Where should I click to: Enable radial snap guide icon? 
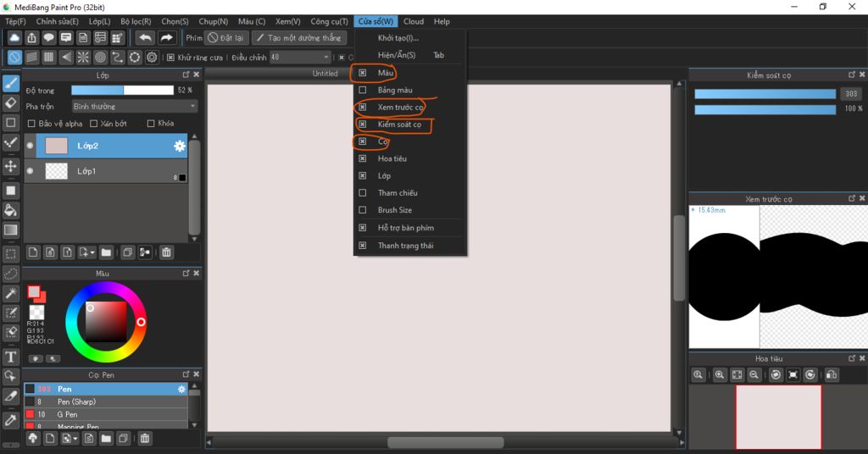point(83,57)
